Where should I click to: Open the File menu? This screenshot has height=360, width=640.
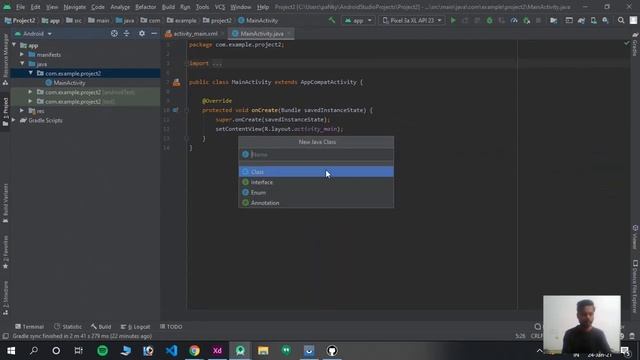[20, 7]
